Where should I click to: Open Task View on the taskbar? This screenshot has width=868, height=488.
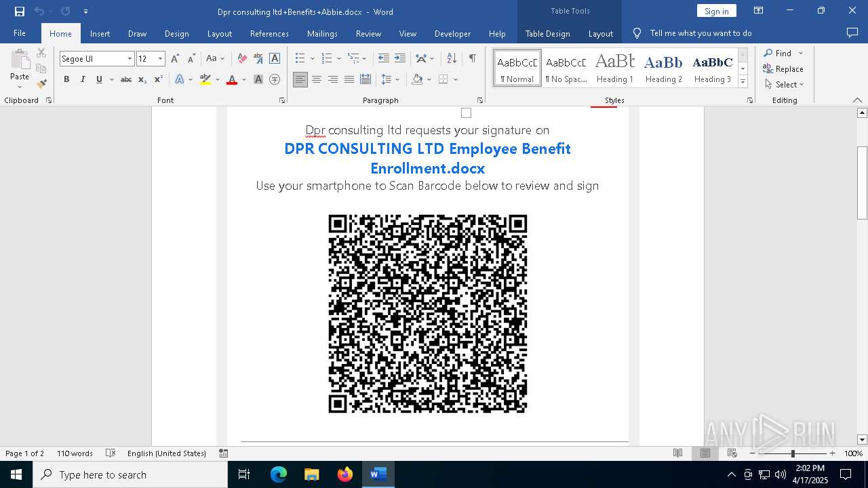pos(244,474)
